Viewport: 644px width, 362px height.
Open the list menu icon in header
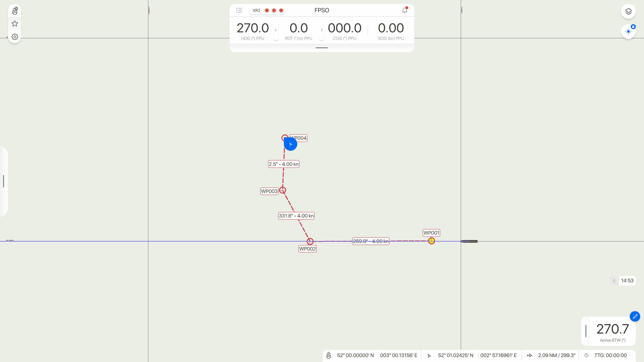pos(239,10)
